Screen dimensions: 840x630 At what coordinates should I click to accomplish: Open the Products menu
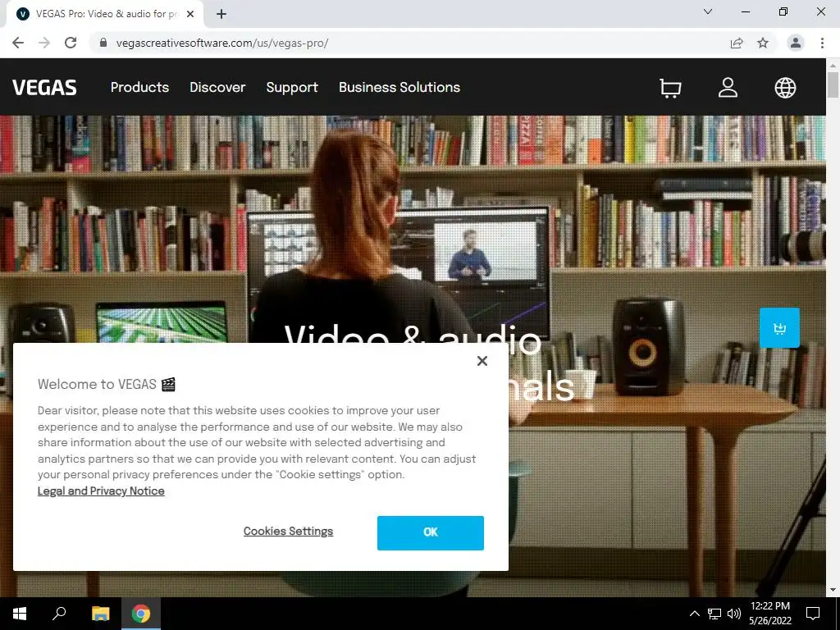pos(139,87)
